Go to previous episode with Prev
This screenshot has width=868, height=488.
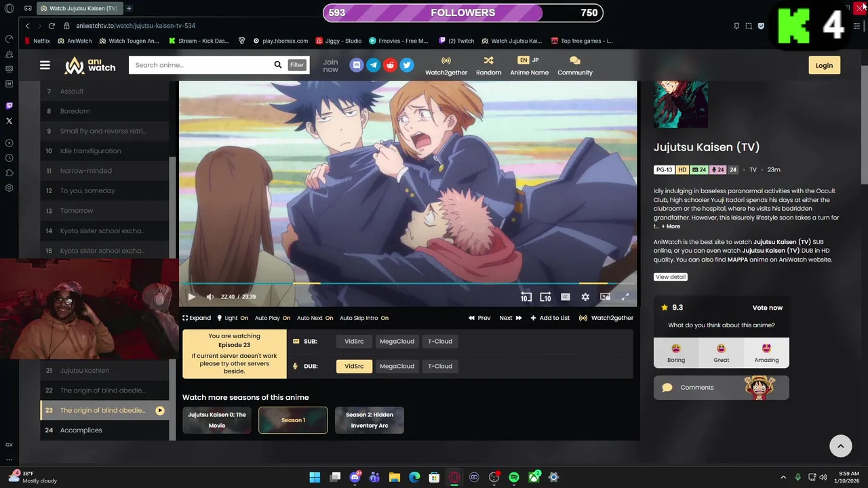tap(479, 318)
